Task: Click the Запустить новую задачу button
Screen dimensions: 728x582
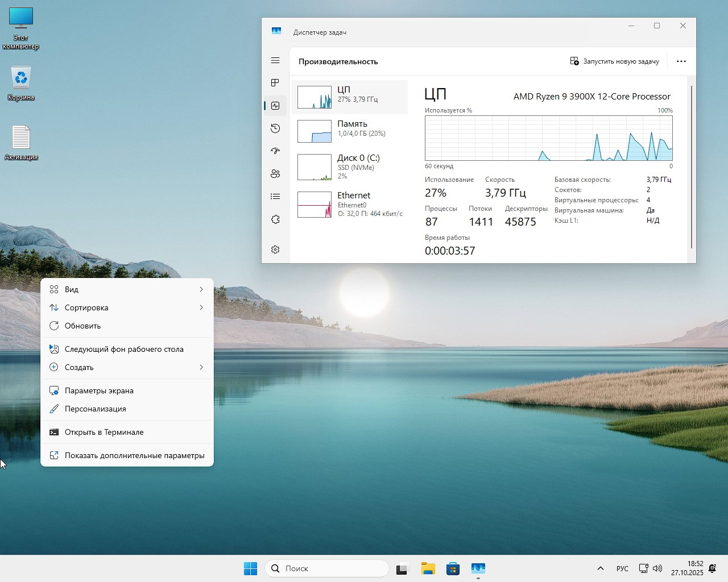Action: (615, 61)
